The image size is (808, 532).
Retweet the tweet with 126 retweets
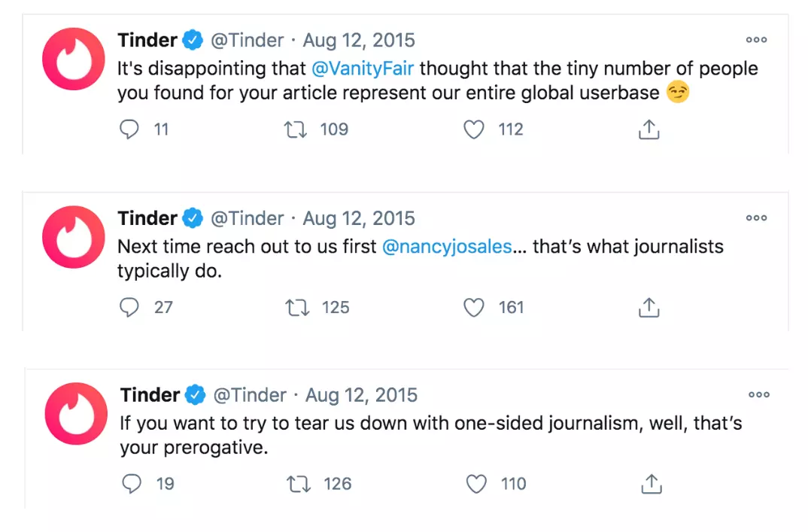pos(299,484)
